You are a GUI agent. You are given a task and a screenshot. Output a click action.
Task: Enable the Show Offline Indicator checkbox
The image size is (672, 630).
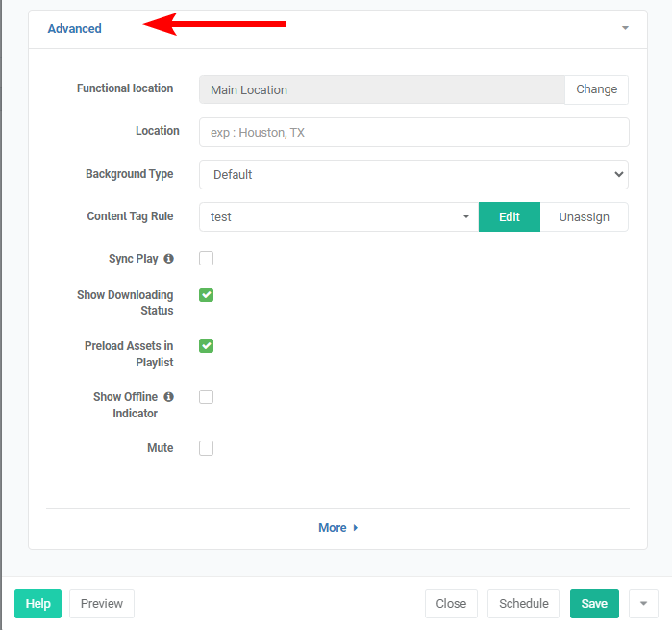pyautogui.click(x=206, y=397)
